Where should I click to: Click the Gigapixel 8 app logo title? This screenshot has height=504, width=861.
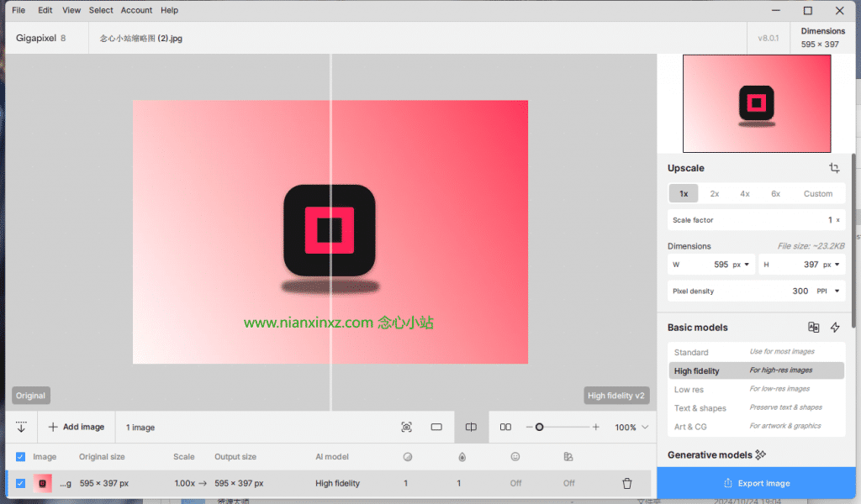40,39
